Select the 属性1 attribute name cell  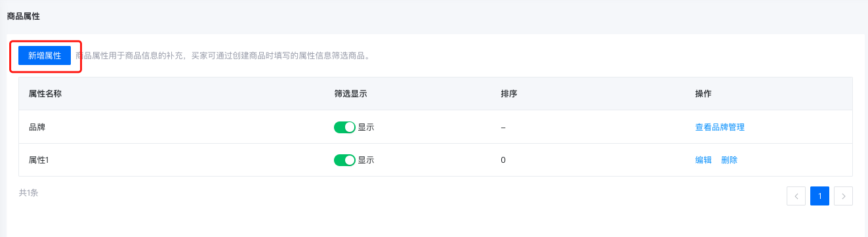coord(39,160)
